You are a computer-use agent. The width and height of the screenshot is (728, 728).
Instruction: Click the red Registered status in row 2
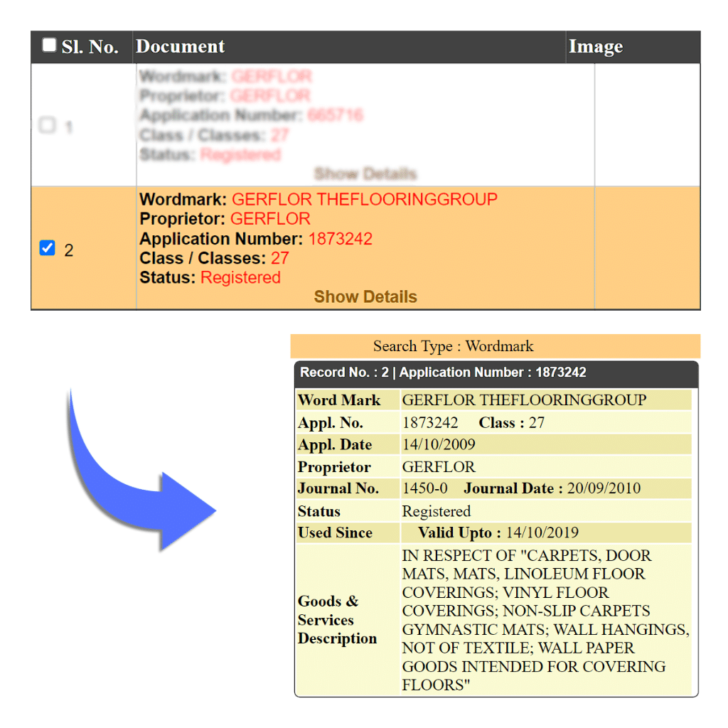tap(240, 278)
